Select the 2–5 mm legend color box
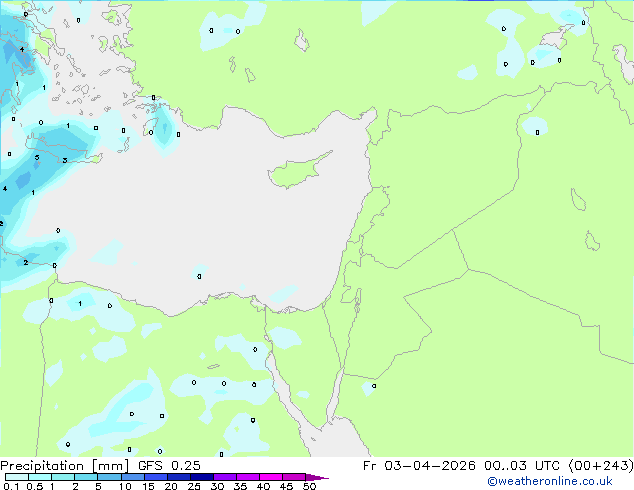 (86, 477)
